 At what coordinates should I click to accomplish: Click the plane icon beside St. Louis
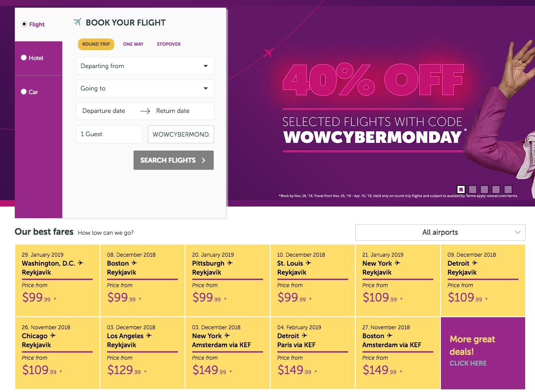point(309,263)
